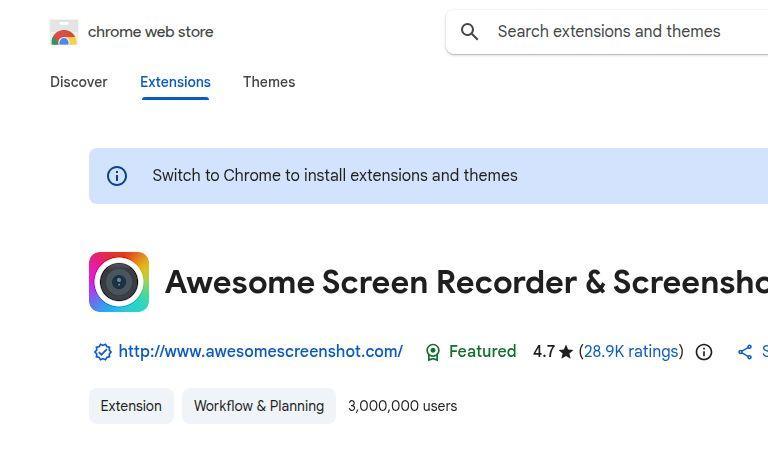Open the awesomescreenshot.com website link
Viewport: 768px width, 470px height.
tap(260, 352)
